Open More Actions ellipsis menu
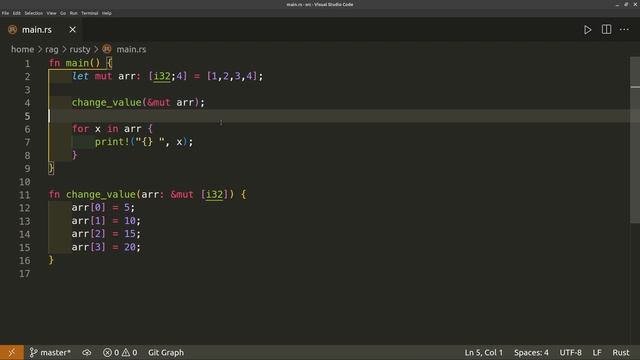The height and width of the screenshot is (360, 640). [x=624, y=29]
